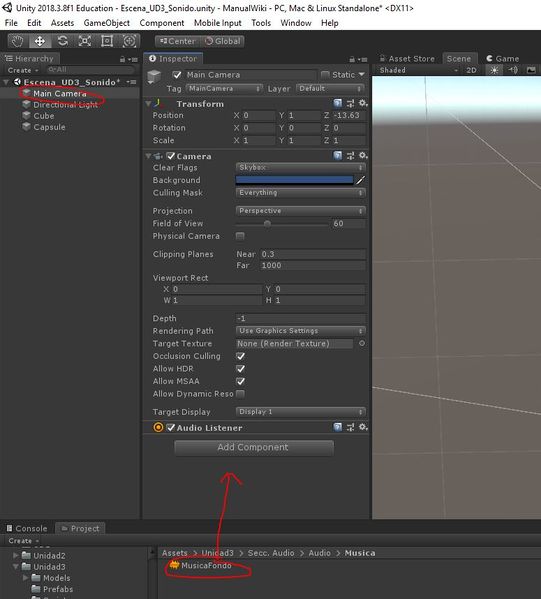Viewport: 541px width, 599px height.
Task: Select MusicaFondo audio clip
Action: click(201, 565)
